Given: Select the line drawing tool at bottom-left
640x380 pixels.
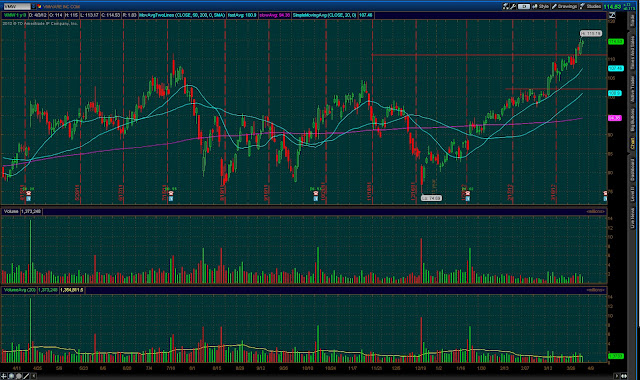Looking at the screenshot, I should click(x=27, y=376).
